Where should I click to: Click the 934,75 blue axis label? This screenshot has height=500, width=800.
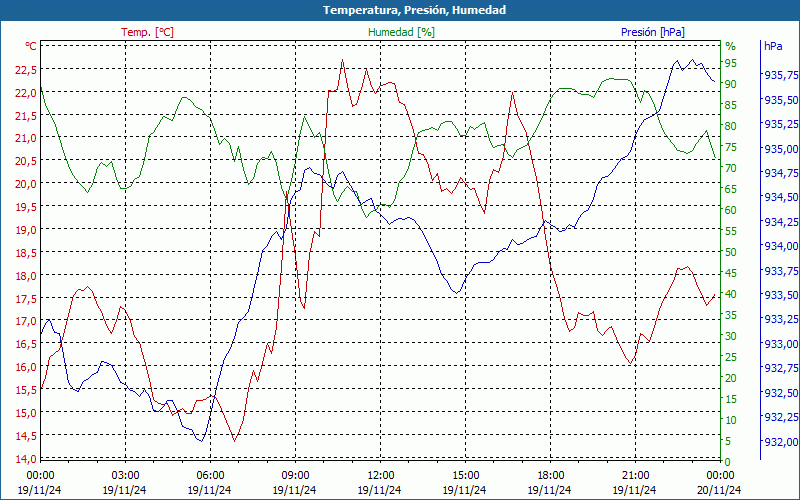tap(781, 173)
